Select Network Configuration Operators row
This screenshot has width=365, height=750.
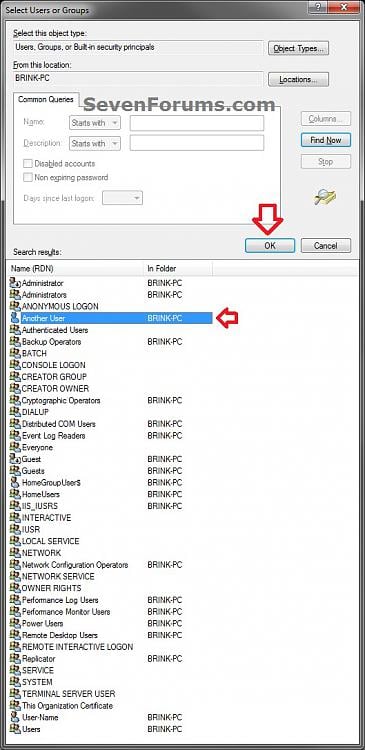(x=110, y=564)
